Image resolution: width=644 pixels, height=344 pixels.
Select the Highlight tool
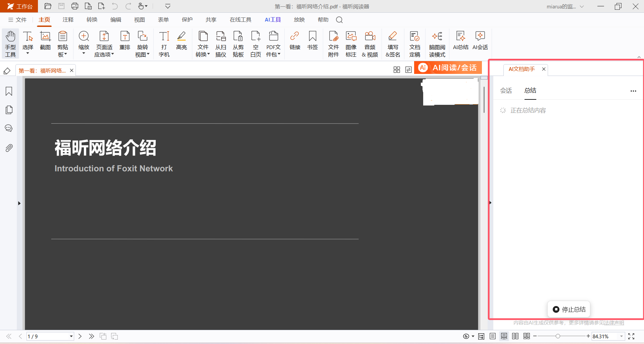point(182,41)
